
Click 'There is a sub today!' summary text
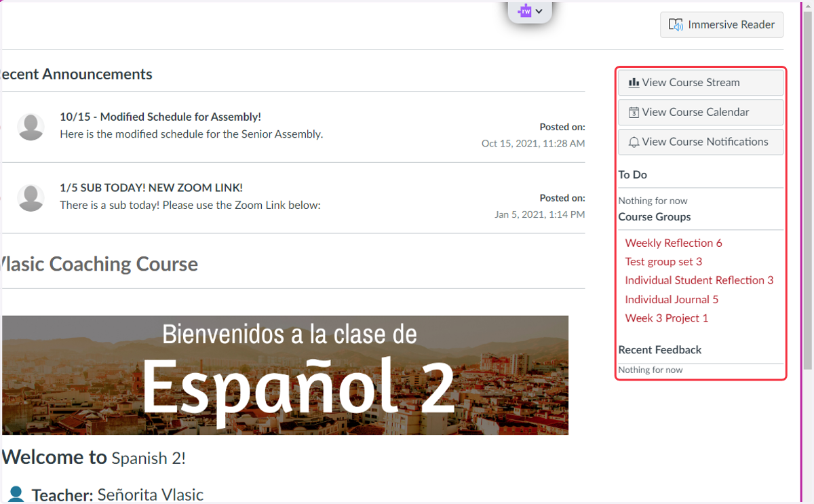[190, 205]
